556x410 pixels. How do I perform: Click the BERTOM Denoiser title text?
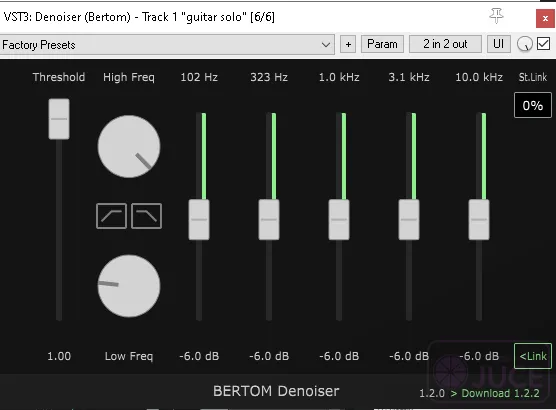(276, 391)
